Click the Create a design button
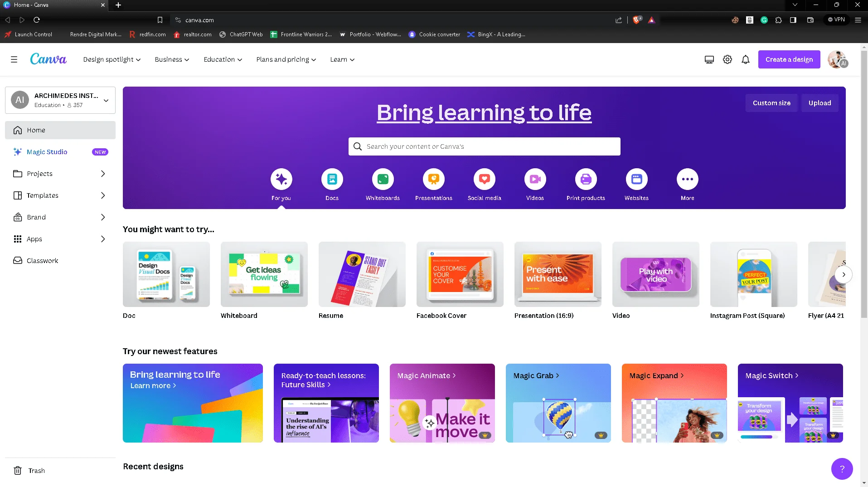 coord(789,59)
